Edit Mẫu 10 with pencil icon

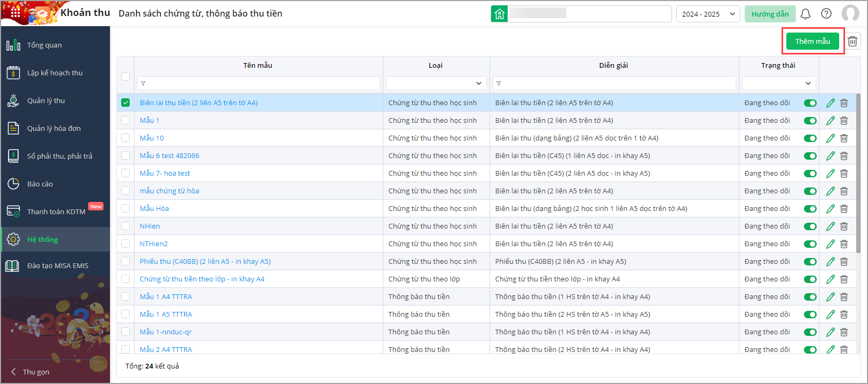click(x=831, y=138)
